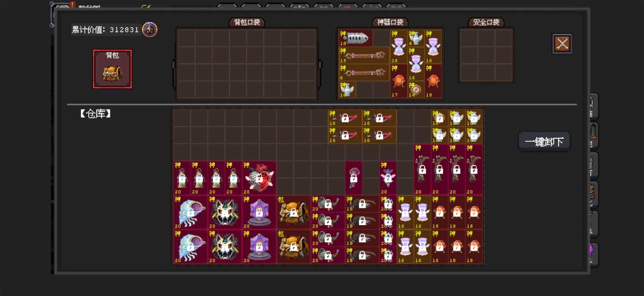
Task: Select the upper locked 包 backpack in warehouse
Action: click(293, 212)
